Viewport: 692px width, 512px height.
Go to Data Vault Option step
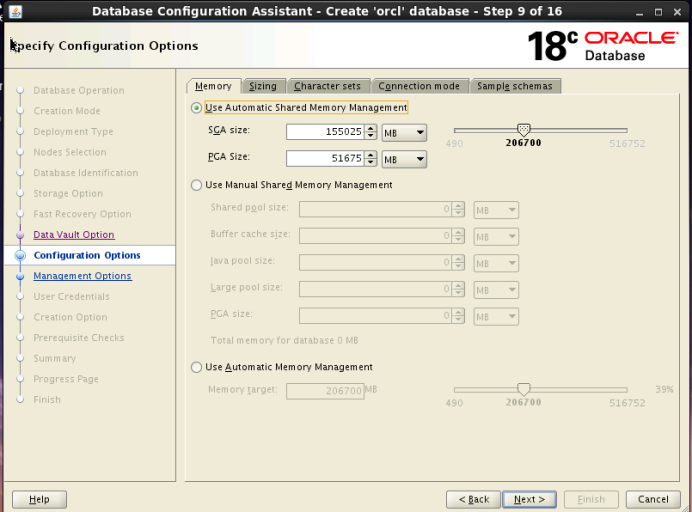click(x=74, y=235)
